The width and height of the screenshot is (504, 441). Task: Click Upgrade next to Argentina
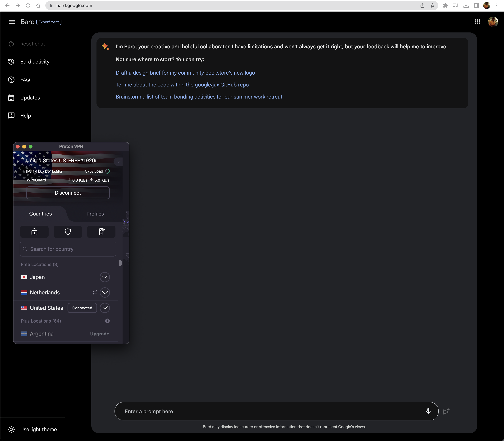pos(100,334)
